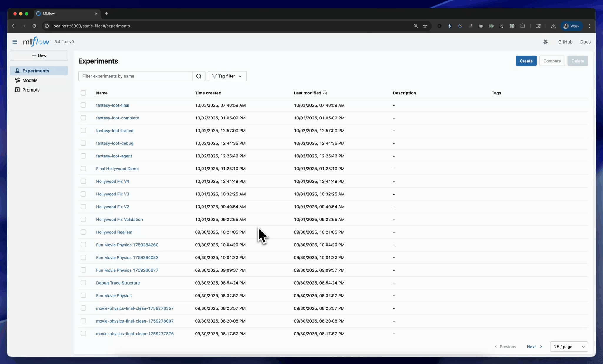Toggle the select-all checkbox in the table header
The width and height of the screenshot is (603, 364).
pos(83,93)
